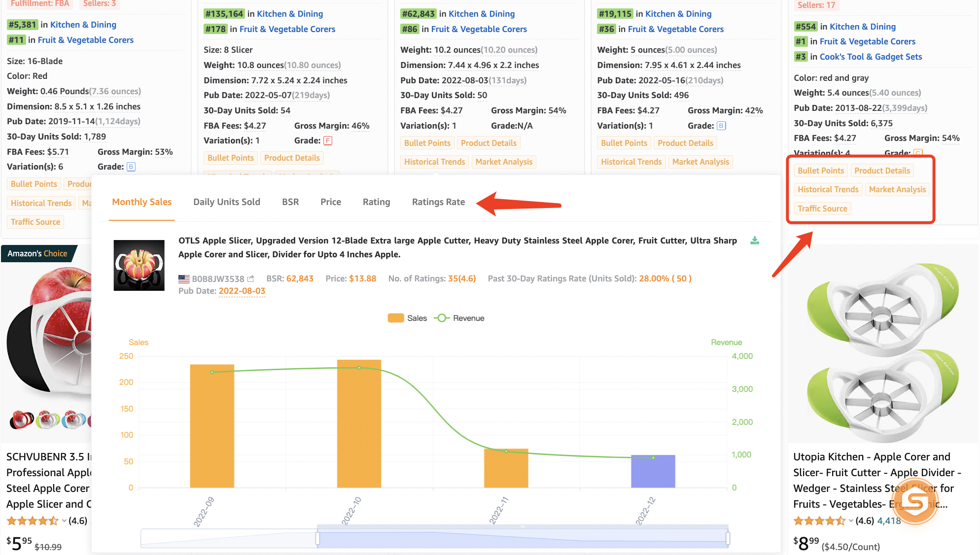Open Kitchen & Dining link next to #5,381

point(83,25)
